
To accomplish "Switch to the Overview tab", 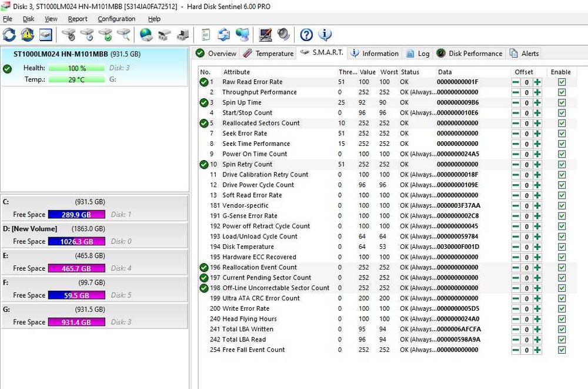I will 216,54.
